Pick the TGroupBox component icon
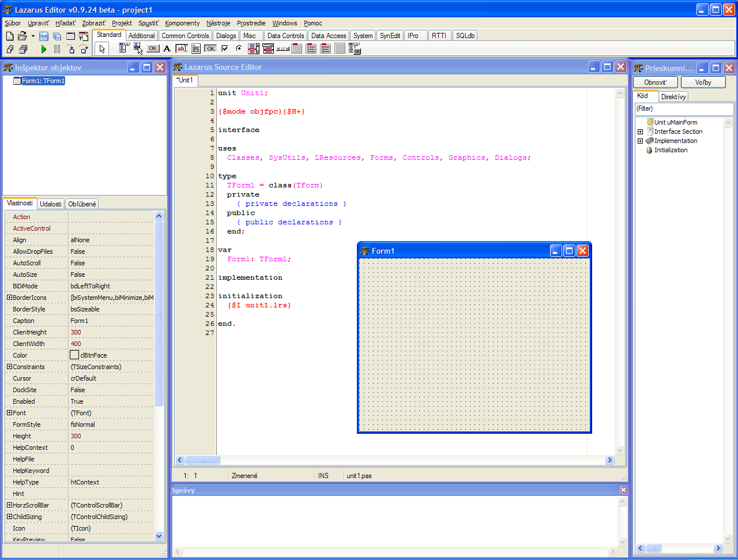Viewport: 738px width, 560px height. tap(297, 48)
